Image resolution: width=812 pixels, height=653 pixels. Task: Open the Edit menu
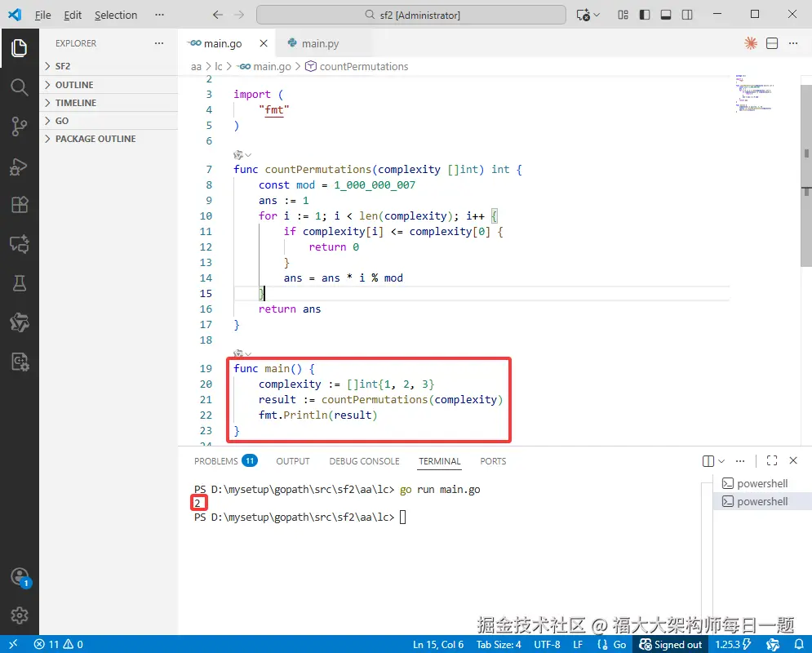(73, 15)
